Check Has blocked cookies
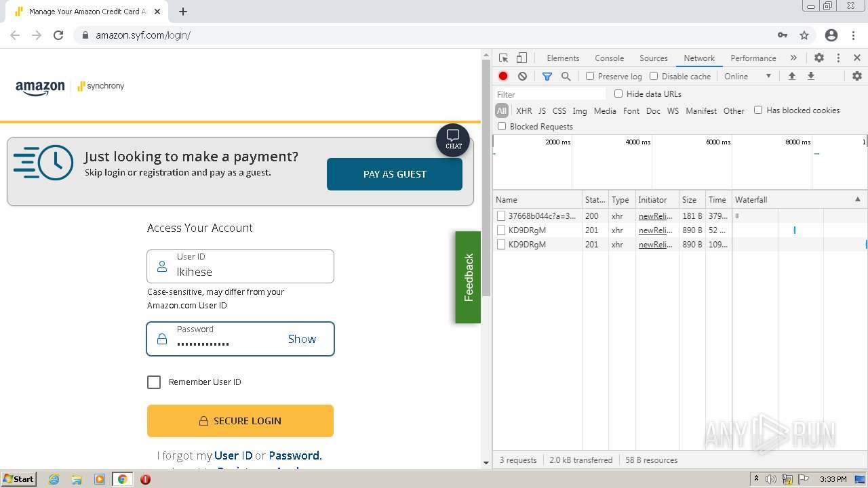868x488 pixels. click(x=758, y=110)
